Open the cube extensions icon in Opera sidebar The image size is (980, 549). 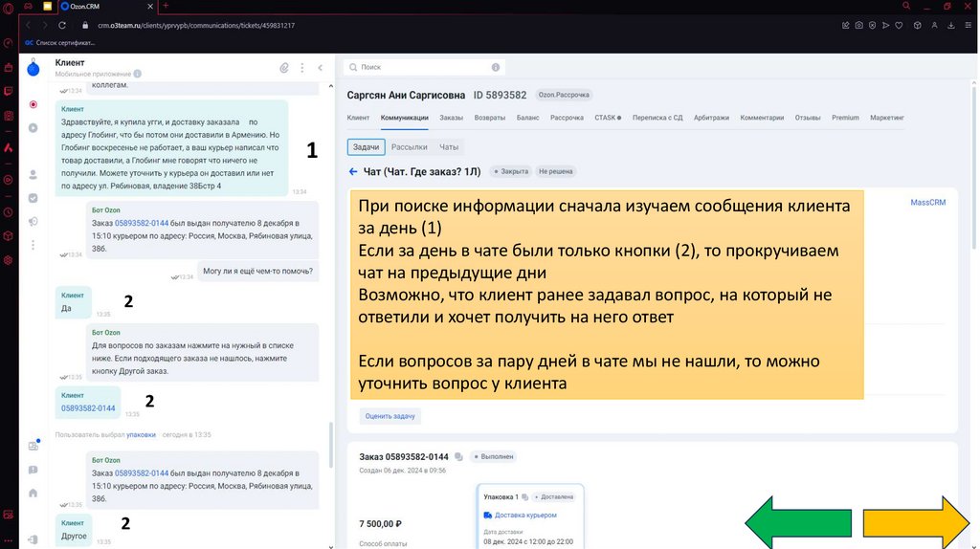coord(8,236)
